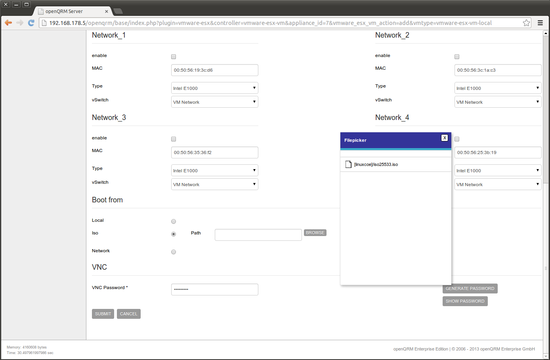The image size is (550, 360).
Task: Click the browser back arrow icon
Action: click(x=8, y=23)
